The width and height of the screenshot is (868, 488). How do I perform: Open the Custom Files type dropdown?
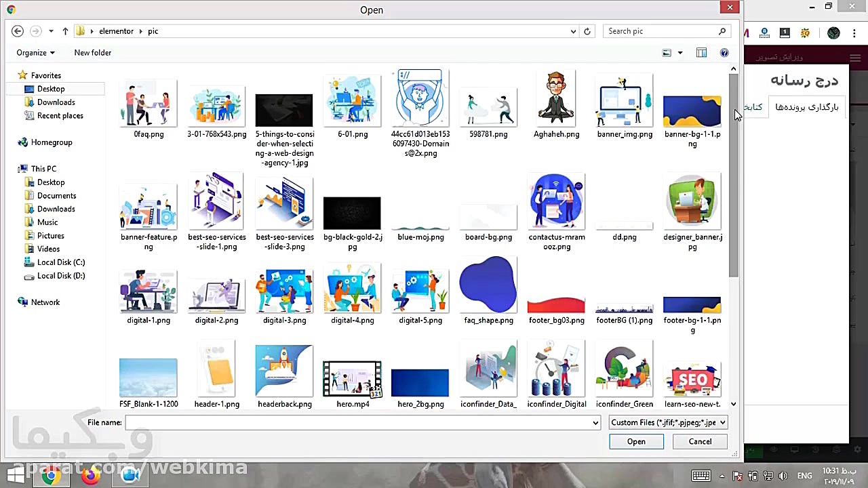tap(668, 423)
